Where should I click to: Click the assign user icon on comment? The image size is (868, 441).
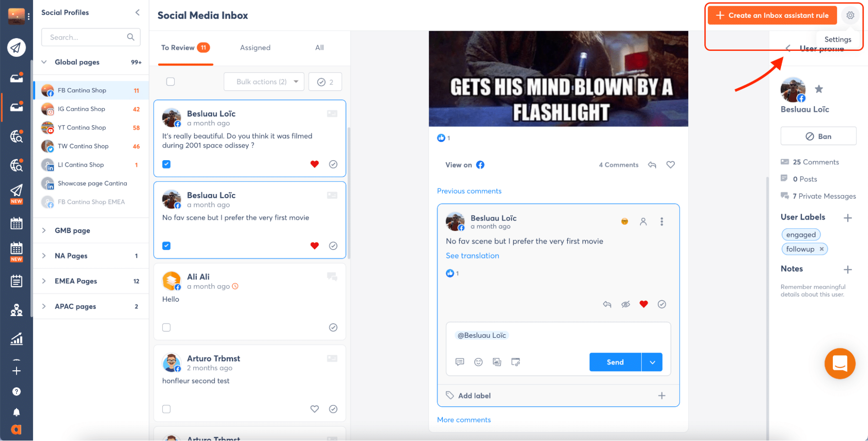point(643,222)
